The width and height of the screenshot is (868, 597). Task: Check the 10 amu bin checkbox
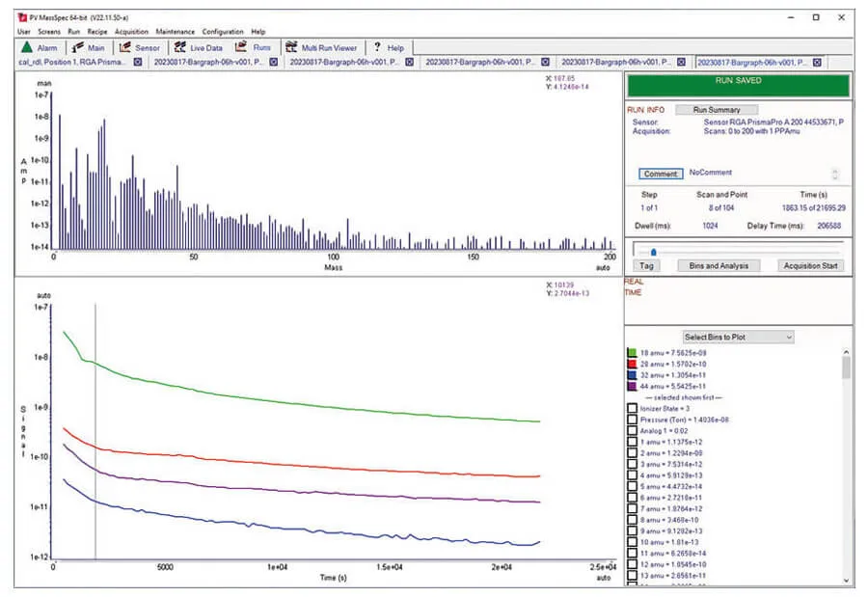pos(632,542)
